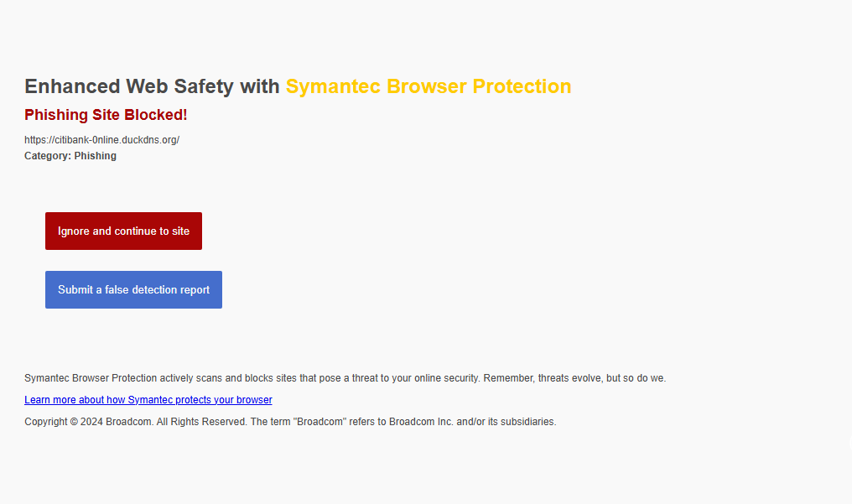The image size is (852, 504).
Task: Click the Phishing value after Category
Action: tap(95, 156)
